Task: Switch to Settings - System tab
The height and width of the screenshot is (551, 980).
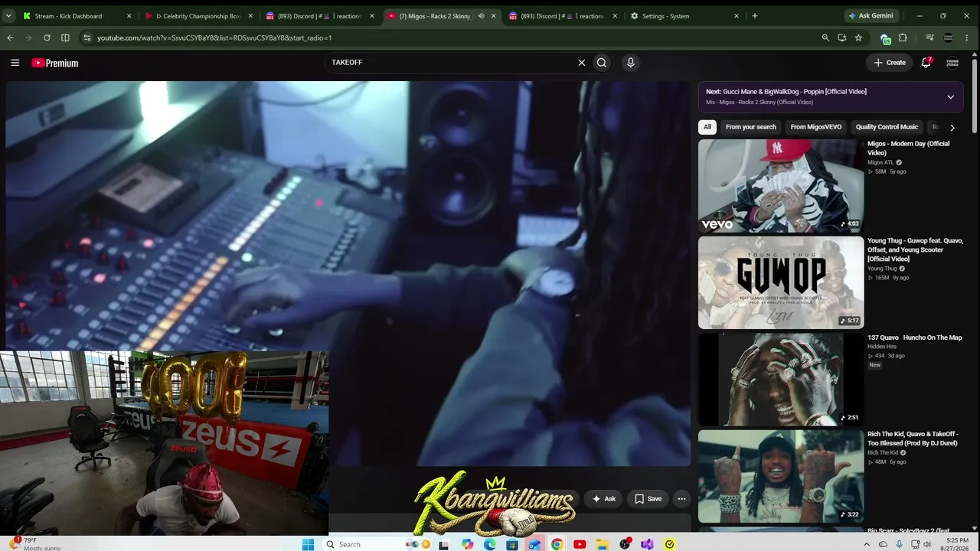Action: click(685, 16)
